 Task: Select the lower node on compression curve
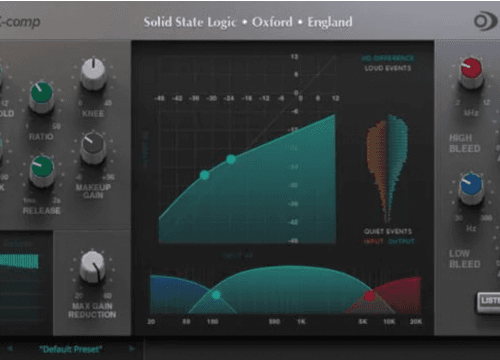point(204,175)
